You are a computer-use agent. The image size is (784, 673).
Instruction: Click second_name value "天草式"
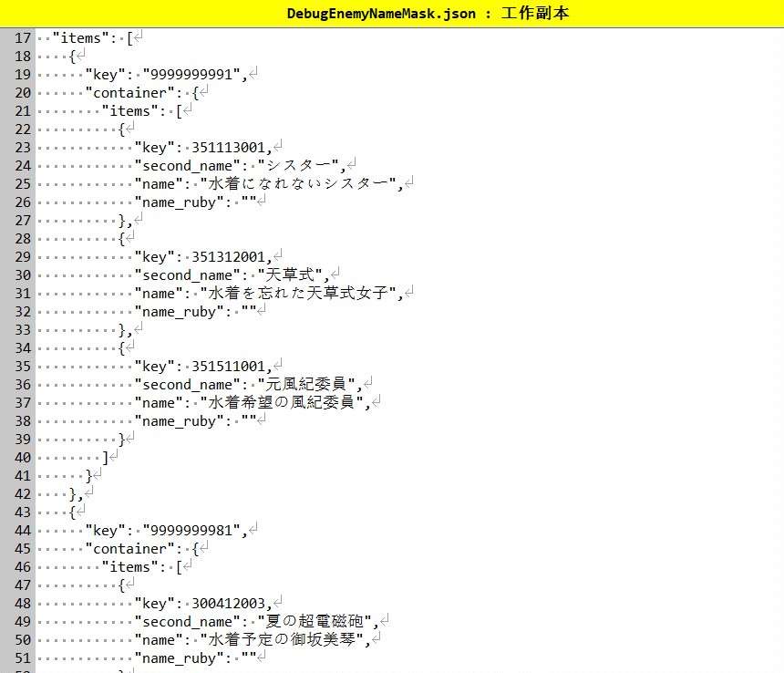pyautogui.click(x=291, y=275)
